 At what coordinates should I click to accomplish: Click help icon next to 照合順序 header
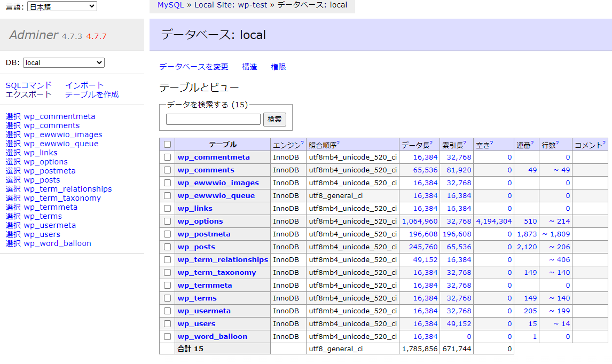point(338,143)
